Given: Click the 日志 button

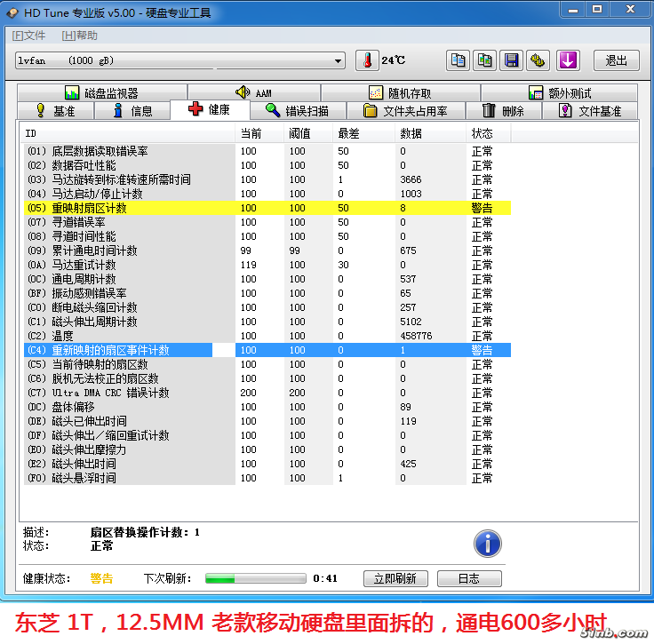Looking at the screenshot, I should (x=468, y=578).
